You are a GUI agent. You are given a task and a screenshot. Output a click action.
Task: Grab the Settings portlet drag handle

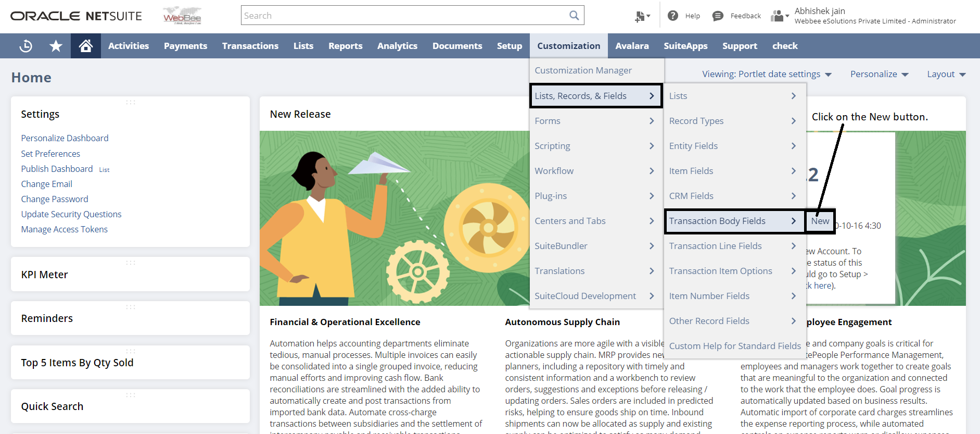131,102
